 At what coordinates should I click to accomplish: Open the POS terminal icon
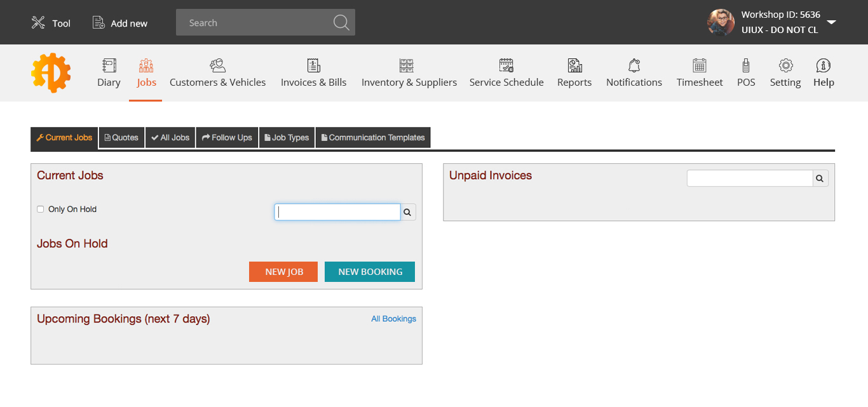click(746, 65)
